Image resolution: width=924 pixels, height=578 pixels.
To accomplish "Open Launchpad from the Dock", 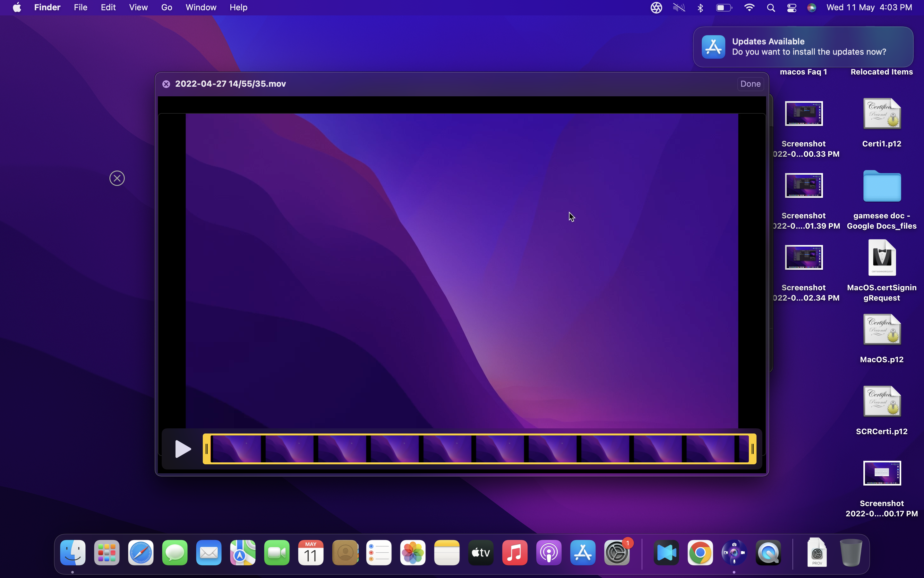I will pos(107,552).
